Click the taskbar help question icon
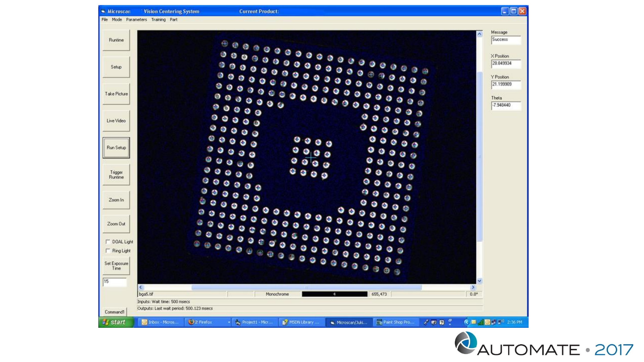Image resolution: width=644 pixels, height=362 pixels. pyautogui.click(x=442, y=322)
